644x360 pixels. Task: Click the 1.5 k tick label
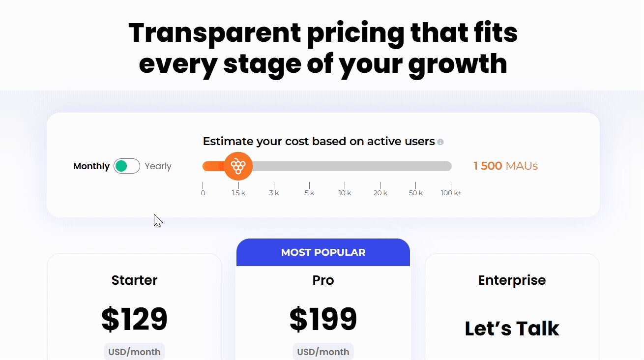[x=238, y=193]
